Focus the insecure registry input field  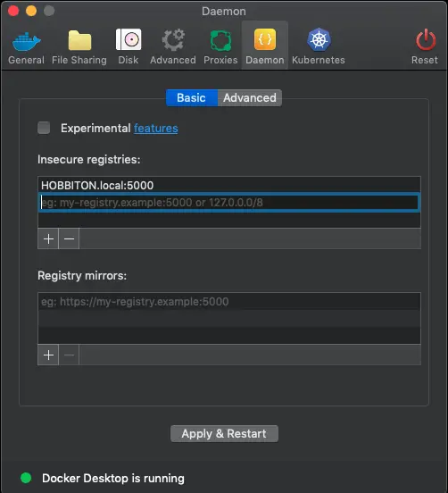(229, 203)
